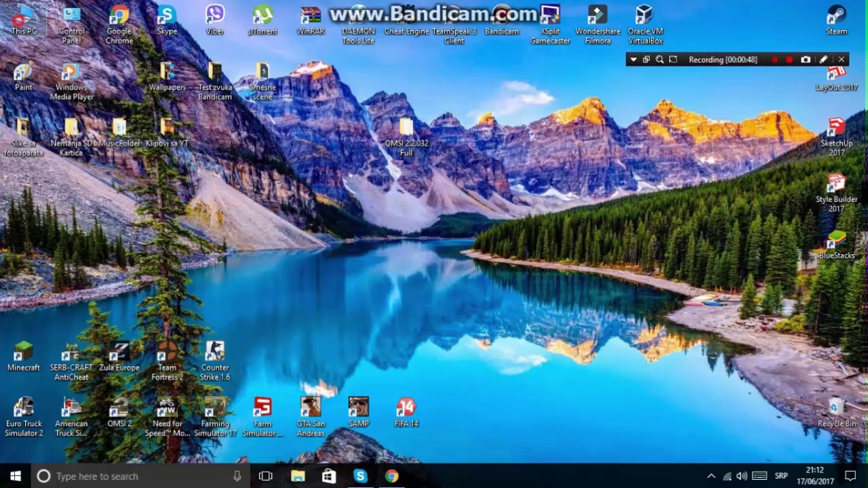868x488 pixels.
Task: Launch Counter Strike 1.6 icon
Action: coord(215,362)
